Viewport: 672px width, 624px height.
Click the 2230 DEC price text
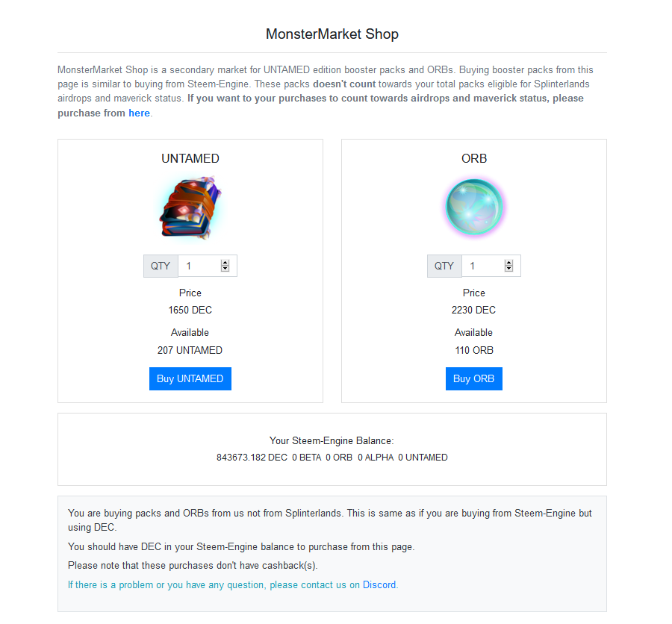(473, 310)
